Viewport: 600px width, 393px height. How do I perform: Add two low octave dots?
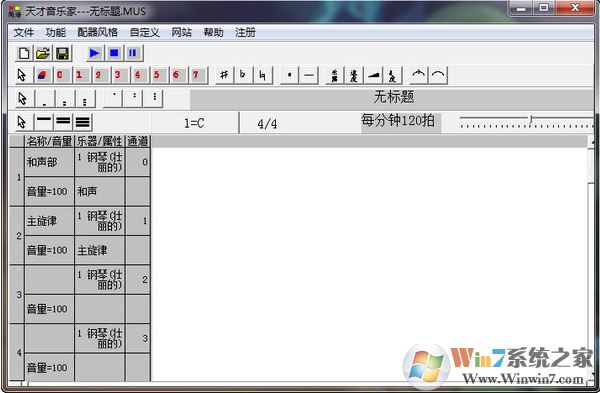tap(65, 99)
